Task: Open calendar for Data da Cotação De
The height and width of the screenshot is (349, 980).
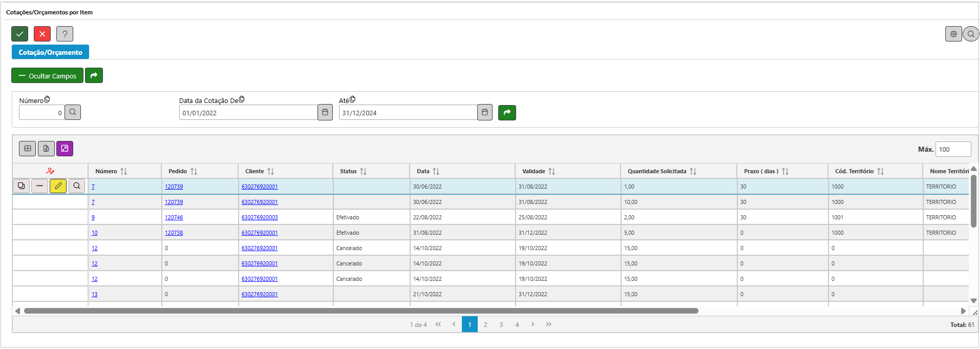Action: click(325, 112)
